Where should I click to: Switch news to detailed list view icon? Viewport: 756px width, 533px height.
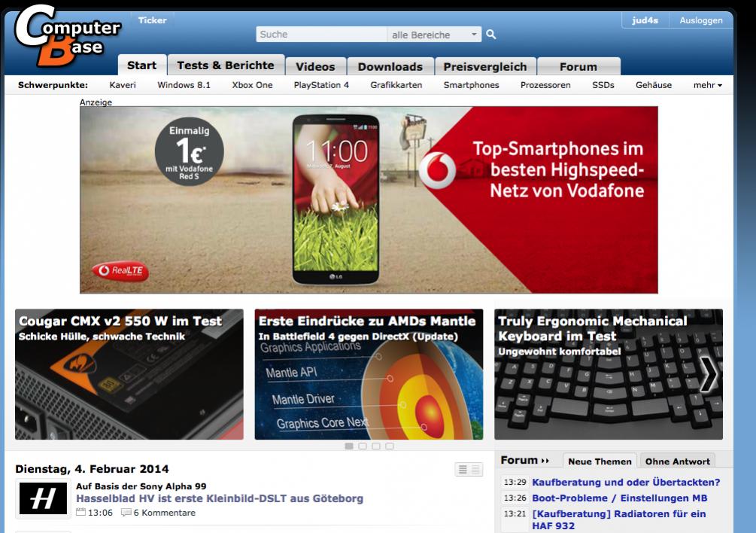pos(463,469)
